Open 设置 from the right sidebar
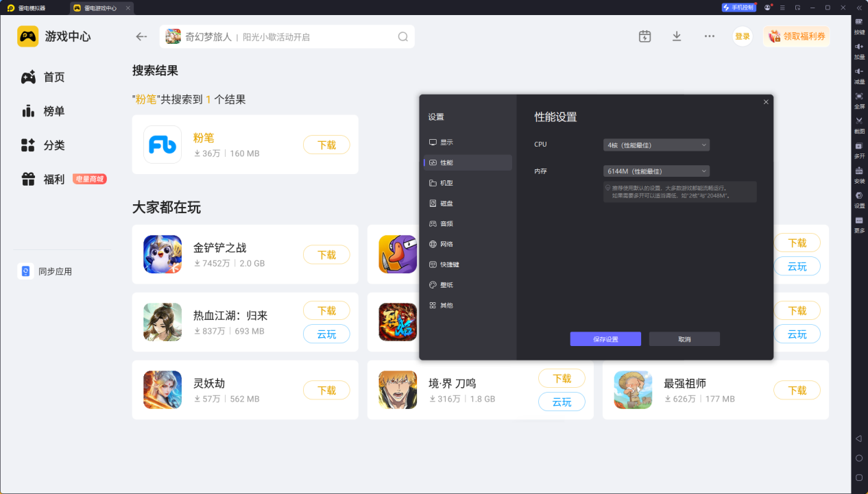The width and height of the screenshot is (868, 494). (859, 199)
